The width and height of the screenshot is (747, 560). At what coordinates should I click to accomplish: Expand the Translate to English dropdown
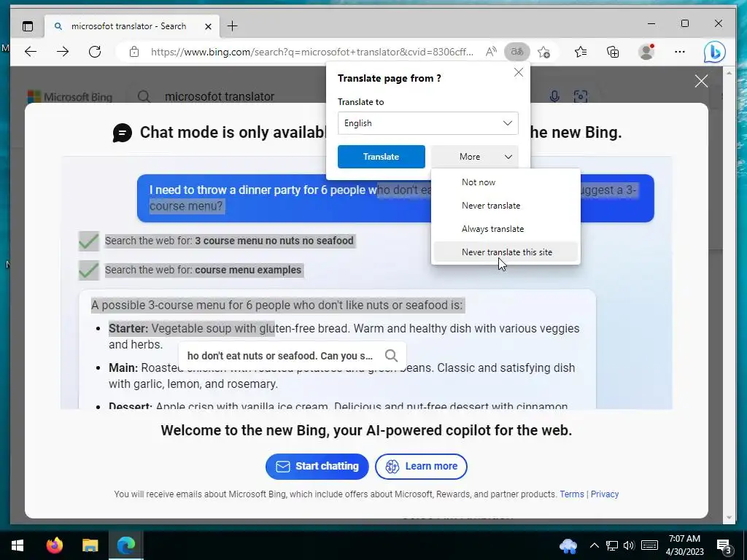[x=427, y=123]
